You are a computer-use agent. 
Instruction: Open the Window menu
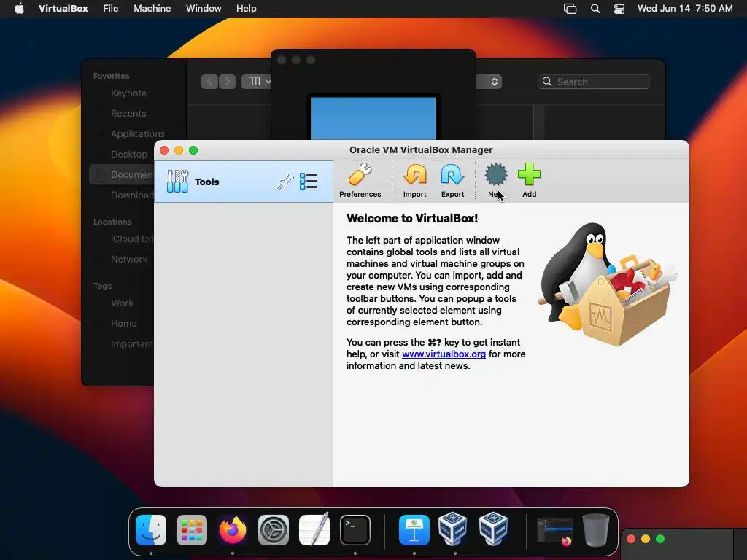tap(204, 9)
